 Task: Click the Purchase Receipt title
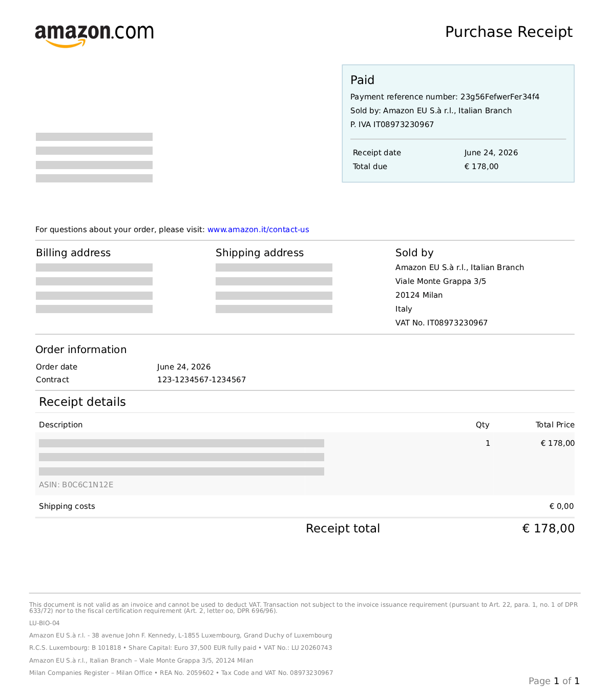[509, 32]
